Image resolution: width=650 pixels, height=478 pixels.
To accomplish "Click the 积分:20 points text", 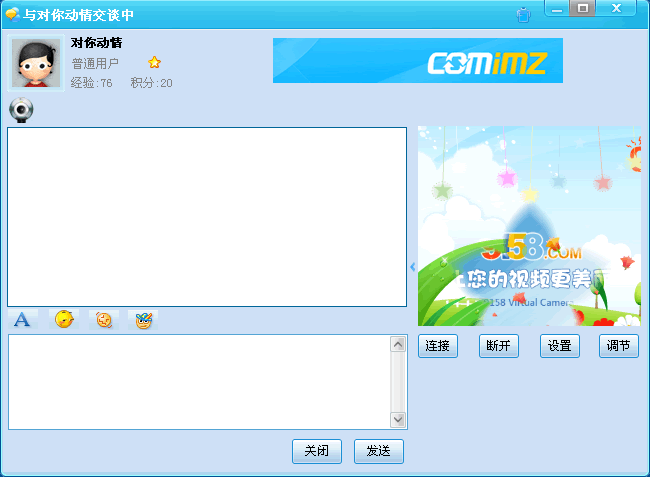I will [x=151, y=83].
